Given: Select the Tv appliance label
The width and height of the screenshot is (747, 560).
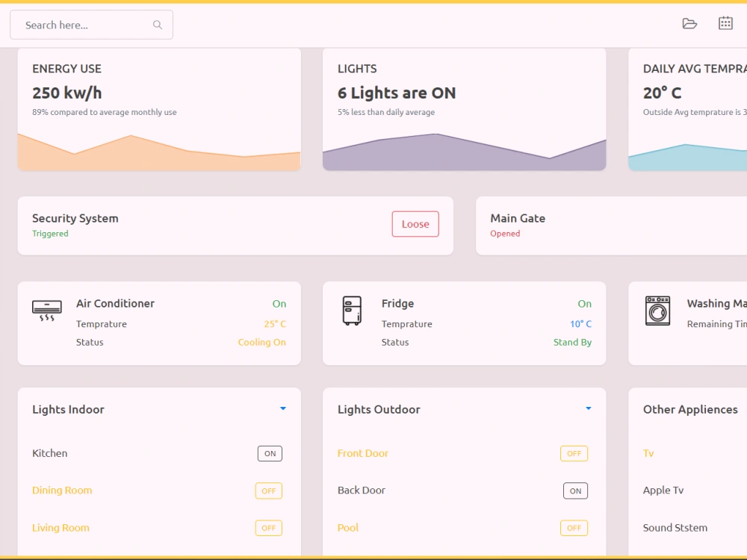Looking at the screenshot, I should tap(648, 453).
